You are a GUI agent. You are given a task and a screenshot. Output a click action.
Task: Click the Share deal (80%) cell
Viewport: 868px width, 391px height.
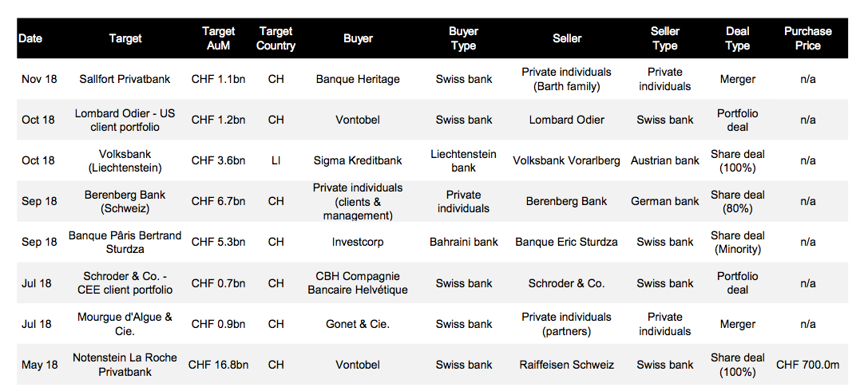pos(737,201)
